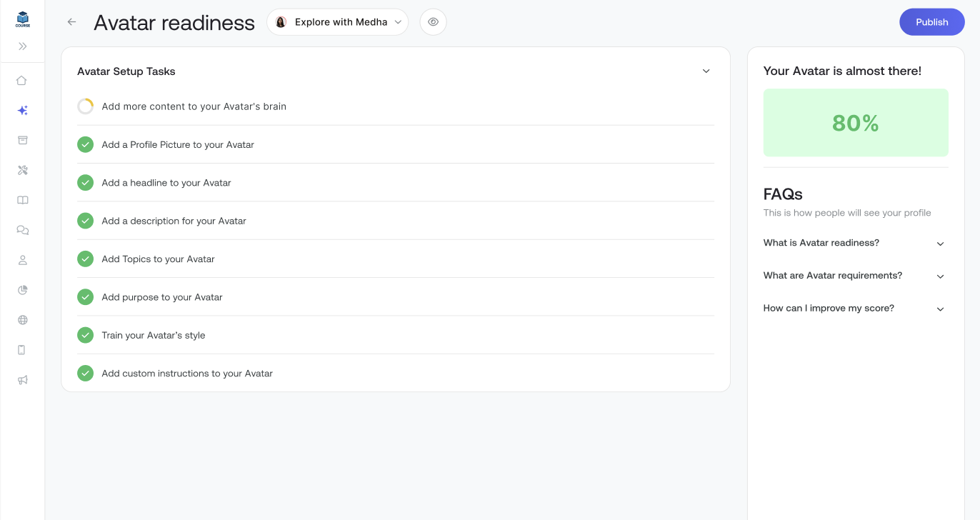The width and height of the screenshot is (980, 520).
Task: Open the chat bubbles icon in the sidebar
Action: coord(22,230)
